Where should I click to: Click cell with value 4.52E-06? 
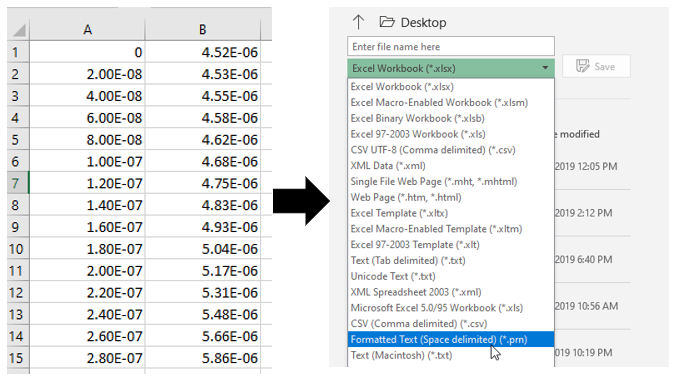[x=203, y=52]
